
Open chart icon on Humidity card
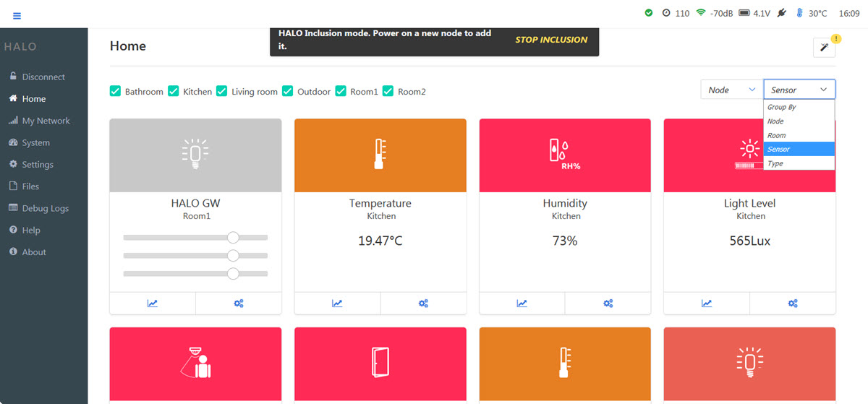[x=522, y=304]
